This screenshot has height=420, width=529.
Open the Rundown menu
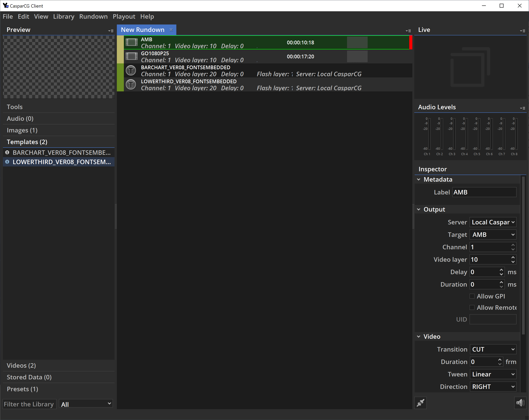pos(93,17)
